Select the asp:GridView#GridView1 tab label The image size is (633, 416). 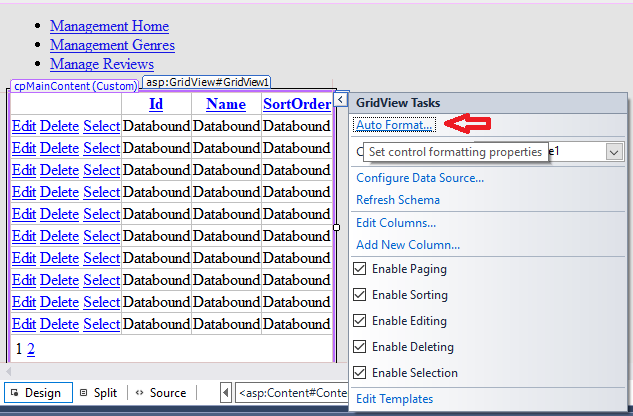(x=206, y=82)
